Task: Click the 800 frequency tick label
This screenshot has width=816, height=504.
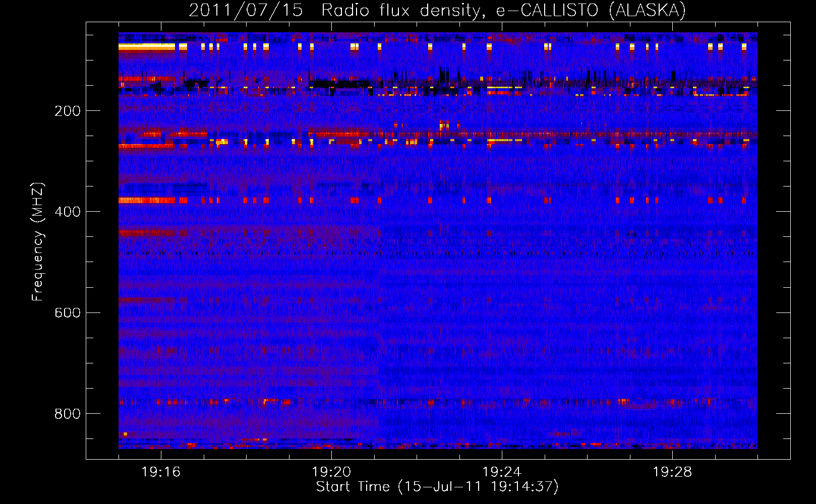Action: [68, 414]
